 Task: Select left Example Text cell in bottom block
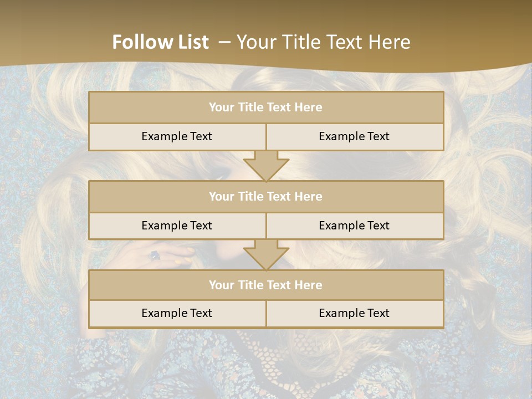(x=177, y=313)
